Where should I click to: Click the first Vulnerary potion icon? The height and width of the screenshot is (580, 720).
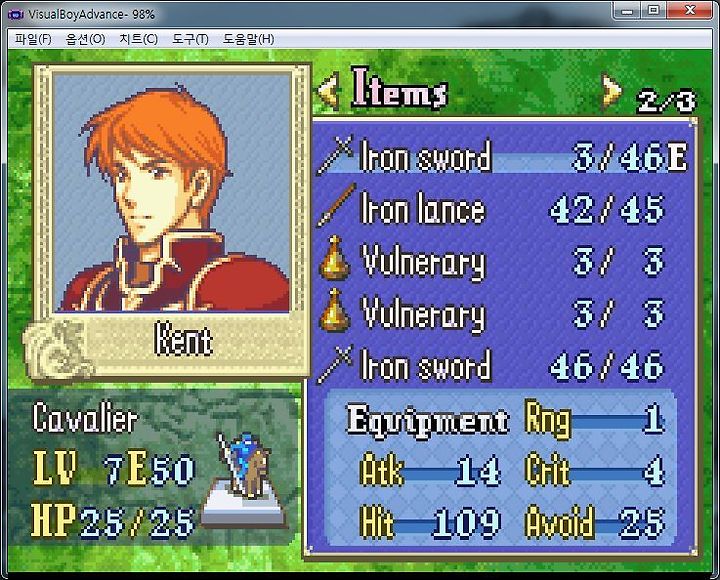click(x=335, y=258)
